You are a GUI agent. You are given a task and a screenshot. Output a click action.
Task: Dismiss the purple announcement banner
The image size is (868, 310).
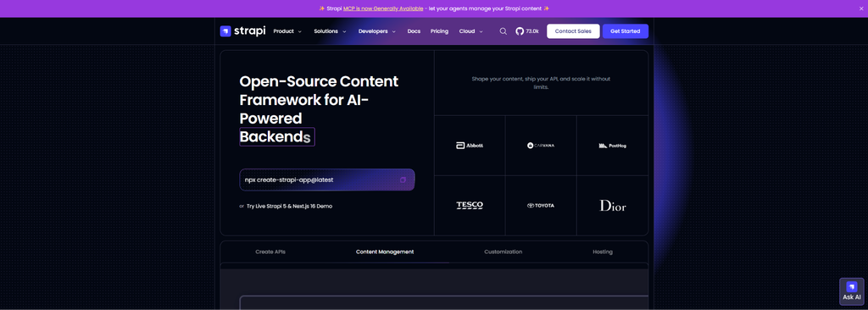(x=861, y=8)
